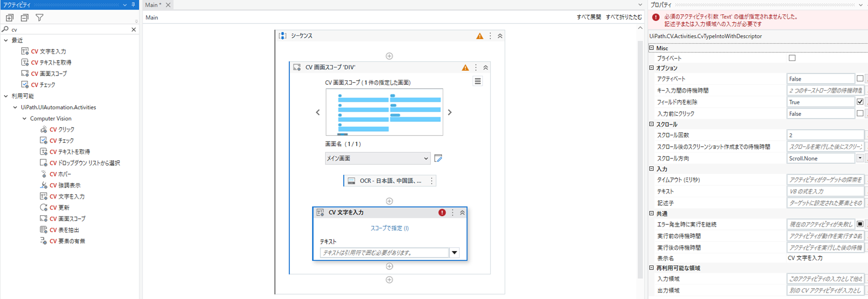Screen dimensions: 868x299
Task: Click the sequence warning triangle icon
Action: (x=480, y=36)
